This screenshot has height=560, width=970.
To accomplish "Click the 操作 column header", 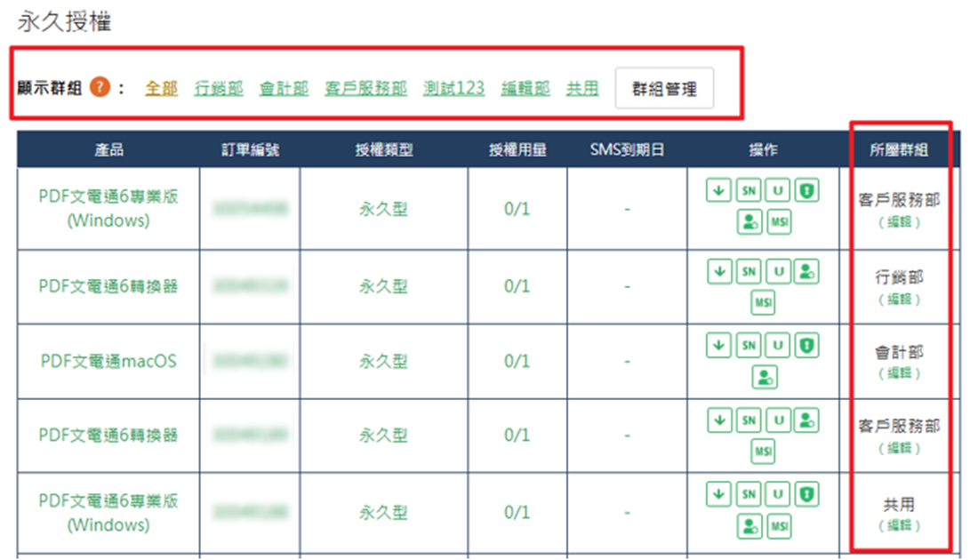I will click(764, 149).
